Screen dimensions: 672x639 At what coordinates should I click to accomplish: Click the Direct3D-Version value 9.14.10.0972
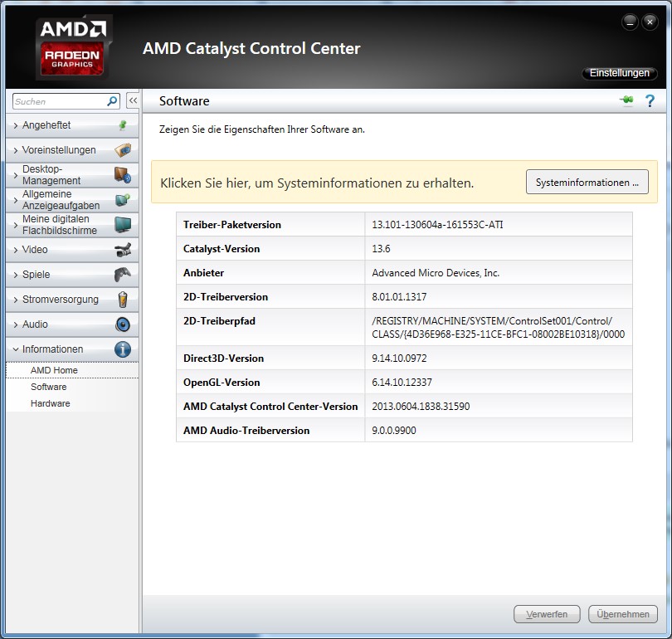pyautogui.click(x=399, y=359)
